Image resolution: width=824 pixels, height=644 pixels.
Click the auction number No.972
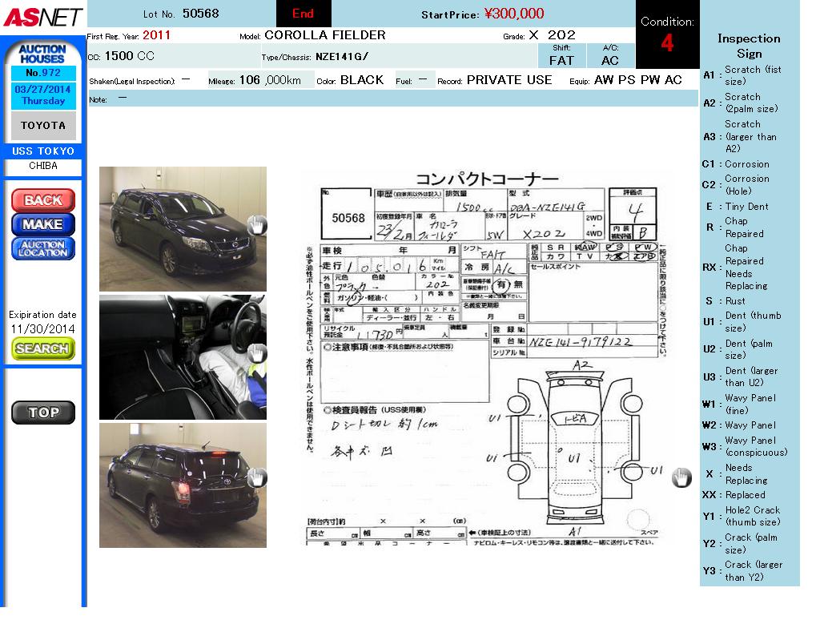coord(43,73)
